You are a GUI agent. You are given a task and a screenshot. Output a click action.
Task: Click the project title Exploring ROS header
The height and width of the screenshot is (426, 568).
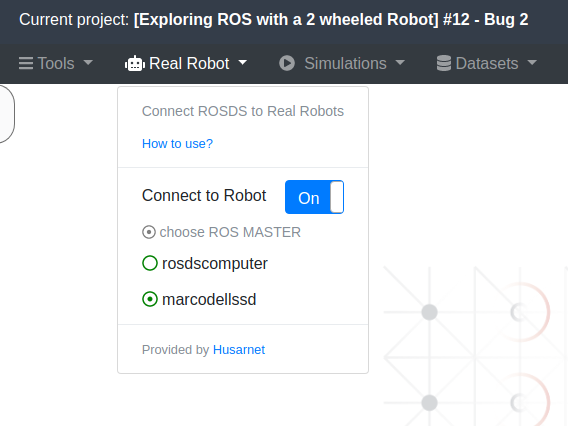(331, 20)
